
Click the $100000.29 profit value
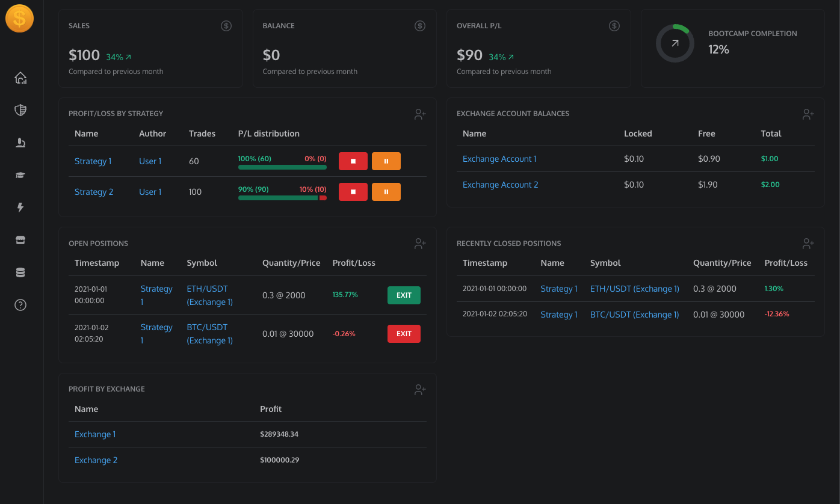click(280, 460)
